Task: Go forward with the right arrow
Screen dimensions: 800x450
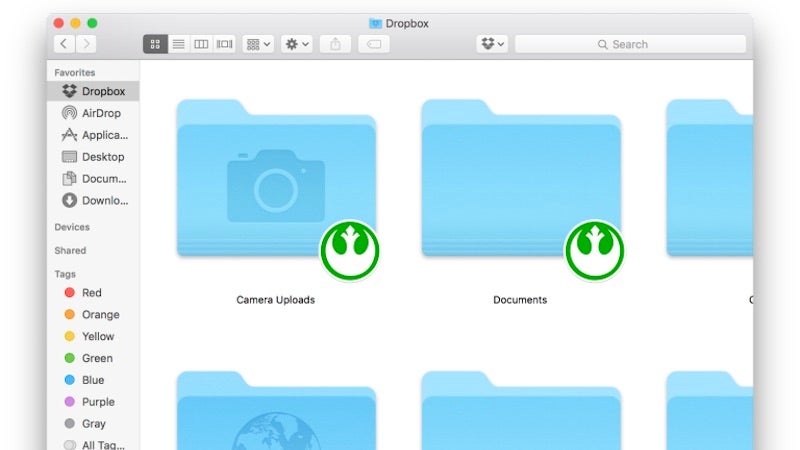Action: 86,44
